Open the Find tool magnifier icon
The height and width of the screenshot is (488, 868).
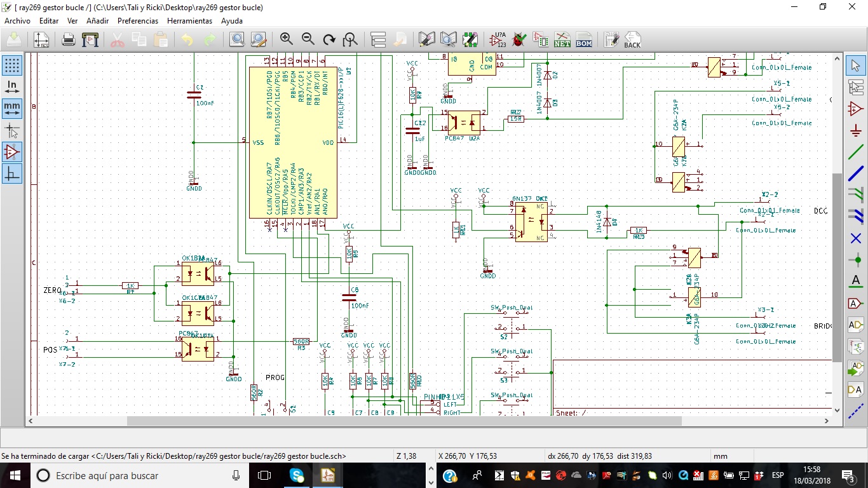coord(237,40)
